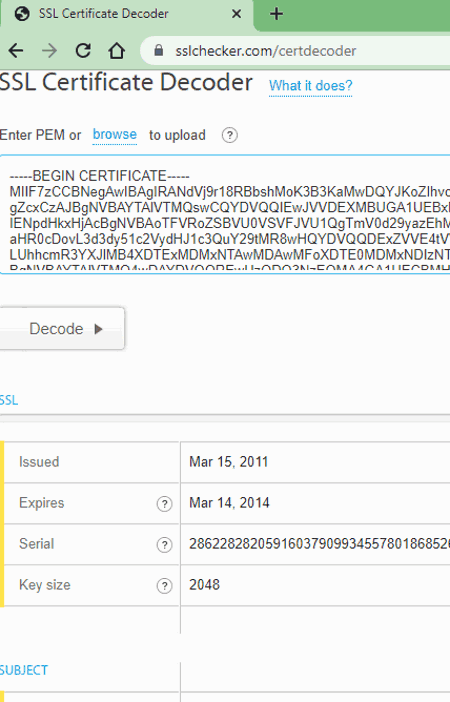Screen dimensions: 450x702
Task: Select the SSL section heading
Action: pyautogui.click(x=9, y=400)
